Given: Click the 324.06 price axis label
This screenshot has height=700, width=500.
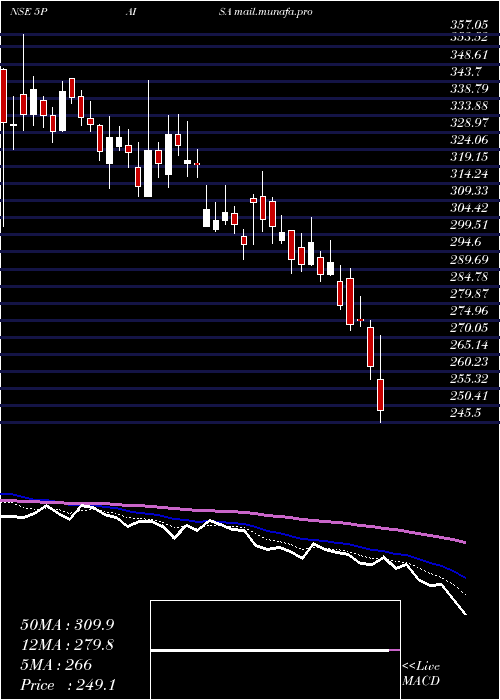Looking at the screenshot, I should [468, 140].
